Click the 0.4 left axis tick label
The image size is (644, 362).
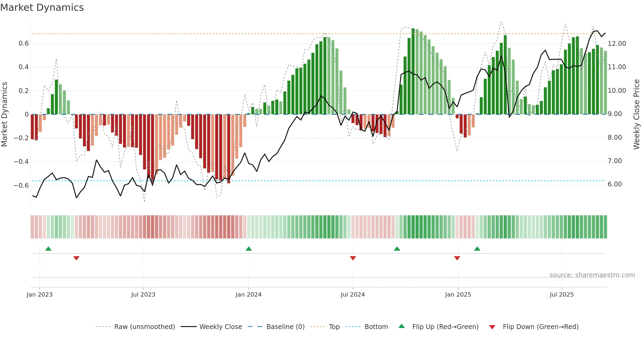click(24, 67)
